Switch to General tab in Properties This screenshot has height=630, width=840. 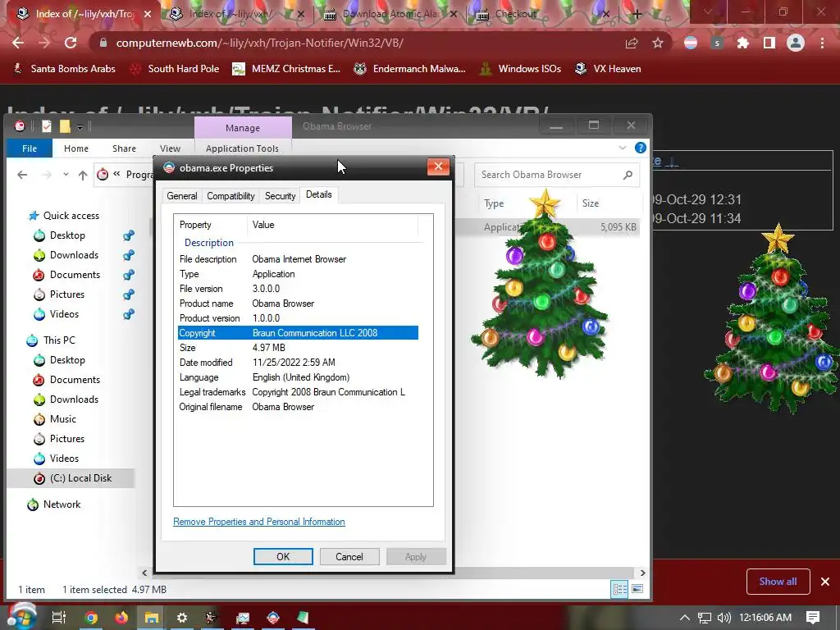click(182, 196)
